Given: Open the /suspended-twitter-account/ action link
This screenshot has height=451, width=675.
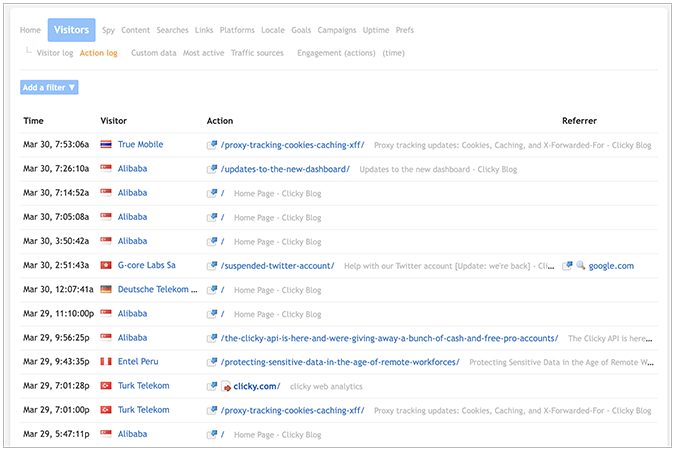Looking at the screenshot, I should click(x=277, y=266).
